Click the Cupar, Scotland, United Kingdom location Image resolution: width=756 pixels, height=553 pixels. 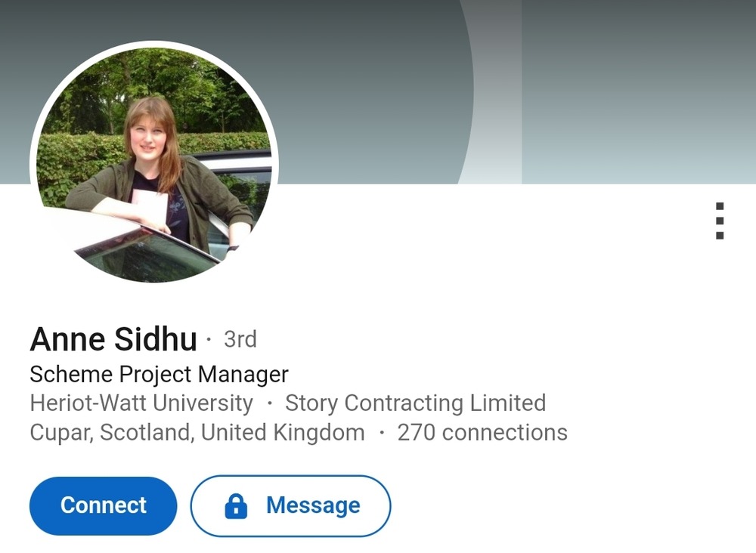click(x=197, y=432)
